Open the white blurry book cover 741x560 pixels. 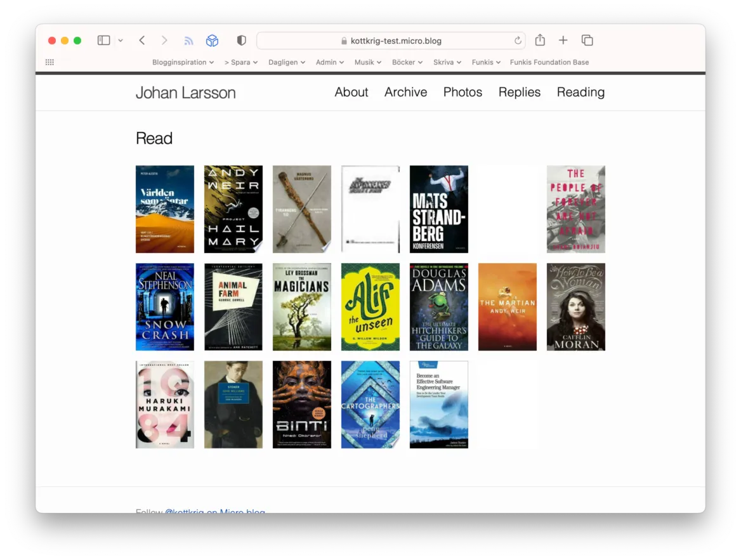pyautogui.click(x=370, y=209)
